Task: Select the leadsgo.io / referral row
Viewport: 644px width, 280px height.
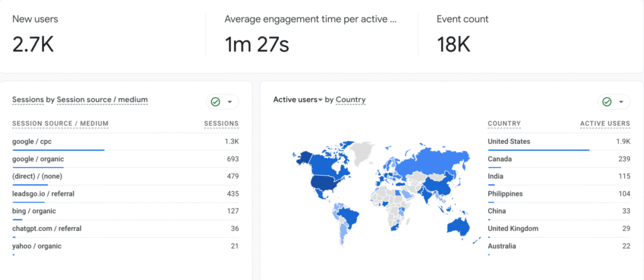Action: pos(125,194)
